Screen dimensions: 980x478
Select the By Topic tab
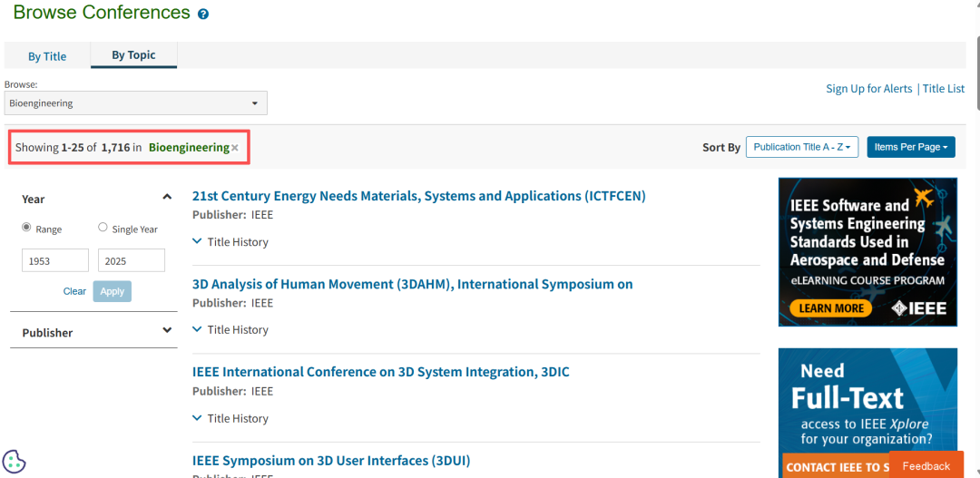(133, 55)
